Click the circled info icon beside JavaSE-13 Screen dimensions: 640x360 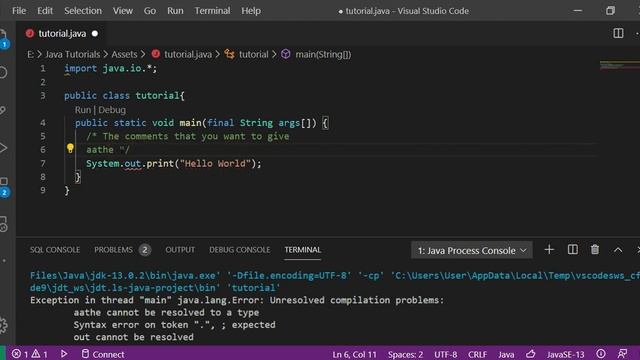601,353
